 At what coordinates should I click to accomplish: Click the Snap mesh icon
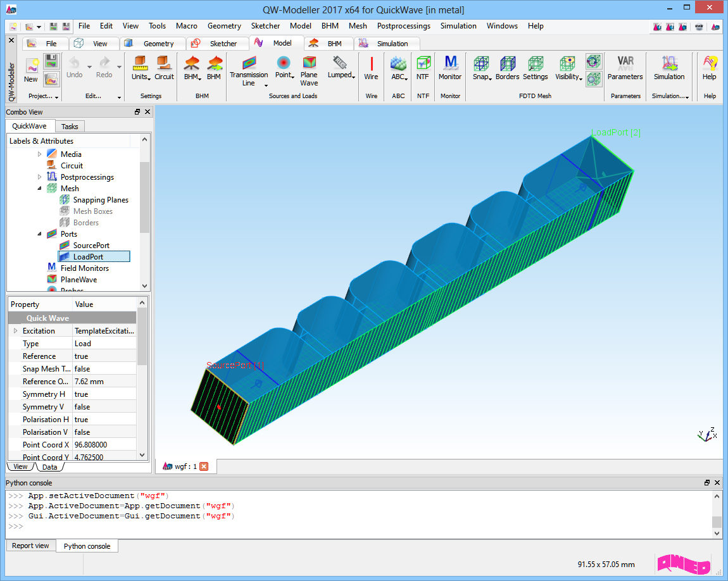click(481, 63)
